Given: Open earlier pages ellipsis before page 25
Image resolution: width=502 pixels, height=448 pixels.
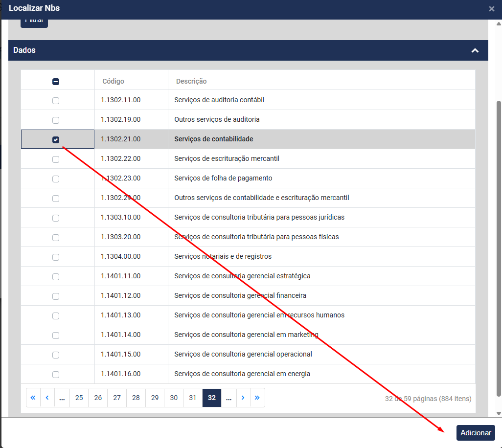Looking at the screenshot, I should pos(62,398).
